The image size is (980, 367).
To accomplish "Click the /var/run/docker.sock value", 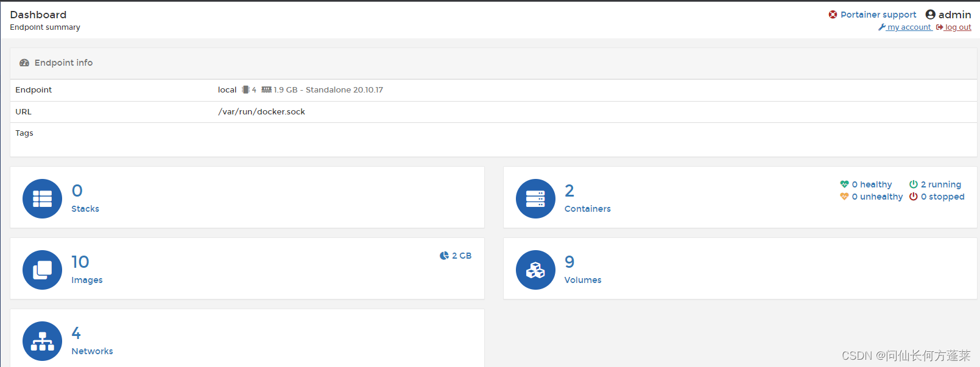I will tap(261, 111).
